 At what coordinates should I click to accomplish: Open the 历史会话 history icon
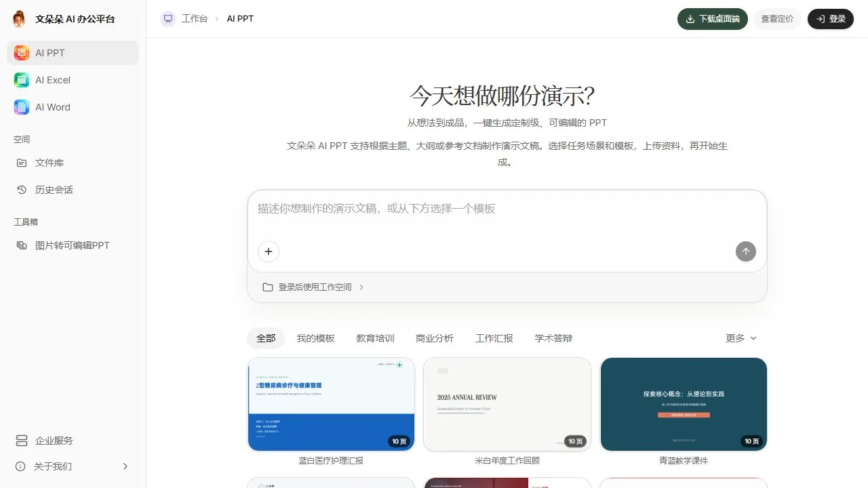click(x=22, y=190)
